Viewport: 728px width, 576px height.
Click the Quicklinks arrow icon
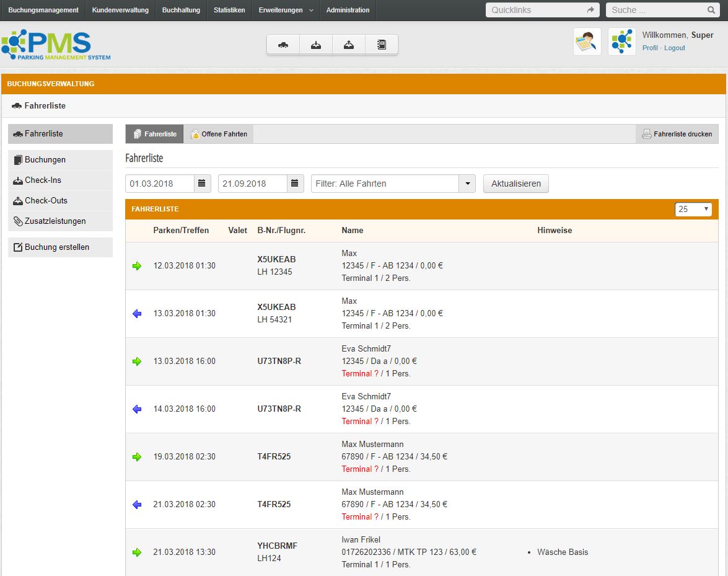(x=590, y=10)
